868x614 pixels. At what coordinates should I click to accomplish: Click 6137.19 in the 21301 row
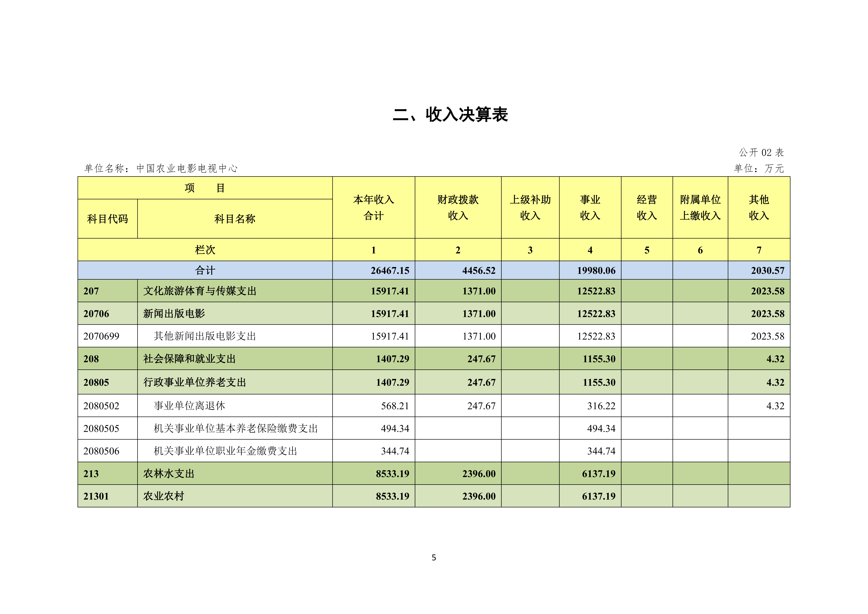599,496
